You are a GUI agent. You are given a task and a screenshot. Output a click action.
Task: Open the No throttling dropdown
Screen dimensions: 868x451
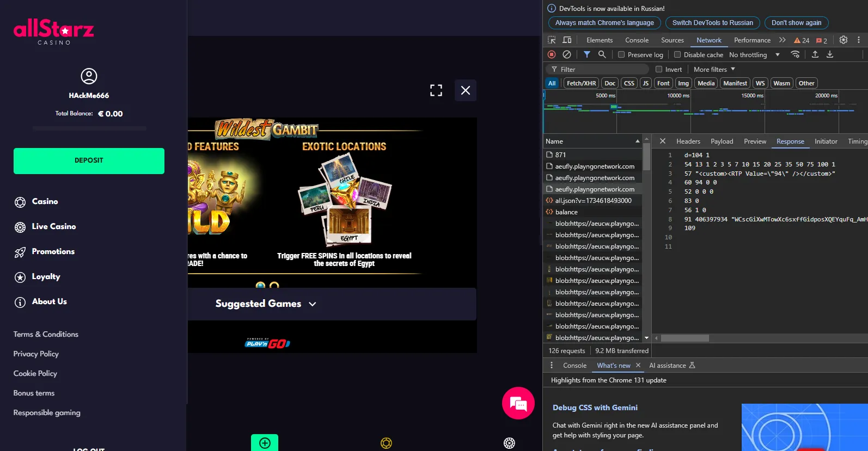tap(754, 54)
